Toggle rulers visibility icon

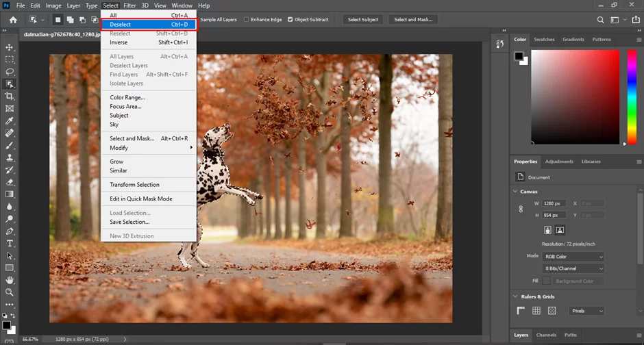pyautogui.click(x=521, y=311)
